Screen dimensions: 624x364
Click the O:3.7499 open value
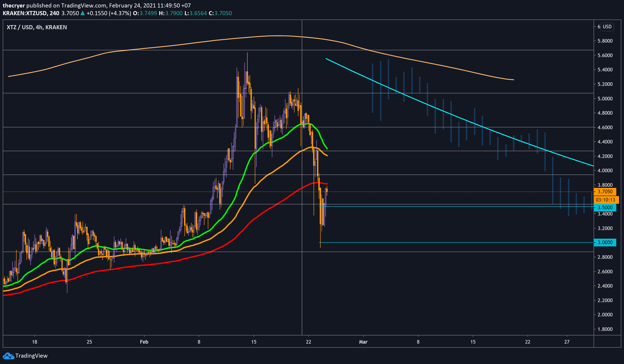pos(145,13)
